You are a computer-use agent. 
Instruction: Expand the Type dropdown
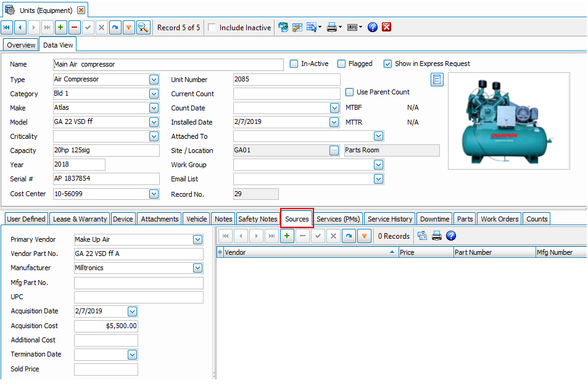(154, 80)
